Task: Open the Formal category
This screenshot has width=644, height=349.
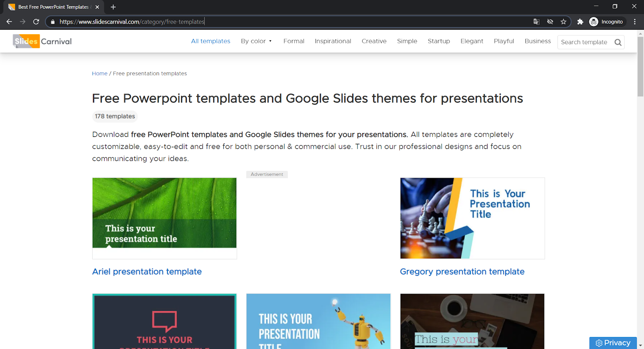Action: pos(294,41)
